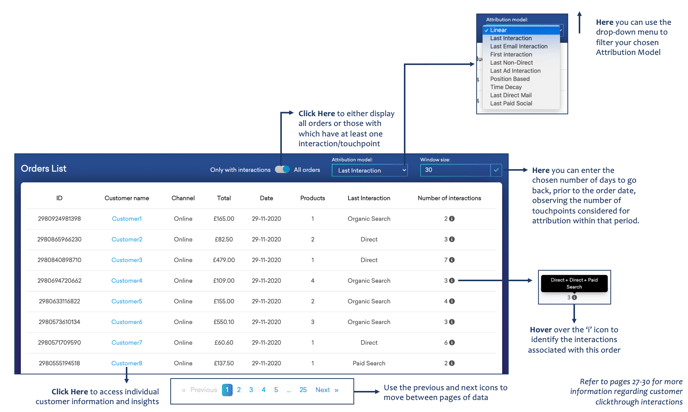Confirm window size with checkmark button
Viewport: 688px width, 412px height.
point(495,171)
